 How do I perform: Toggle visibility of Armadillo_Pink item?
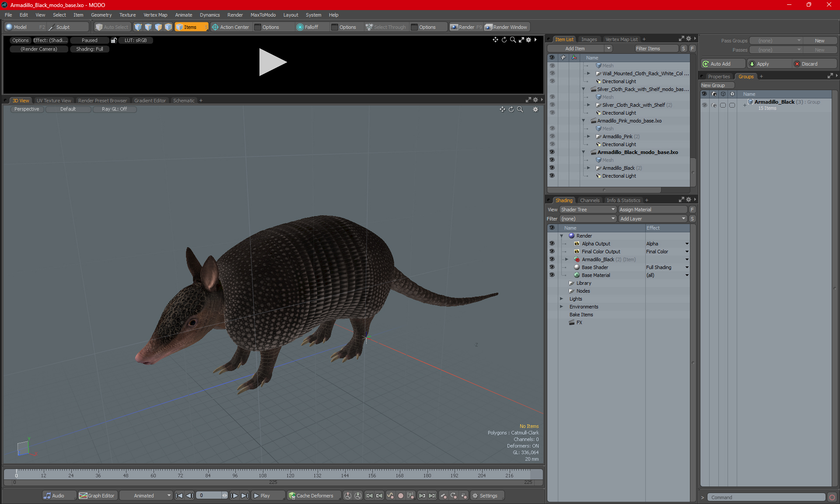552,136
